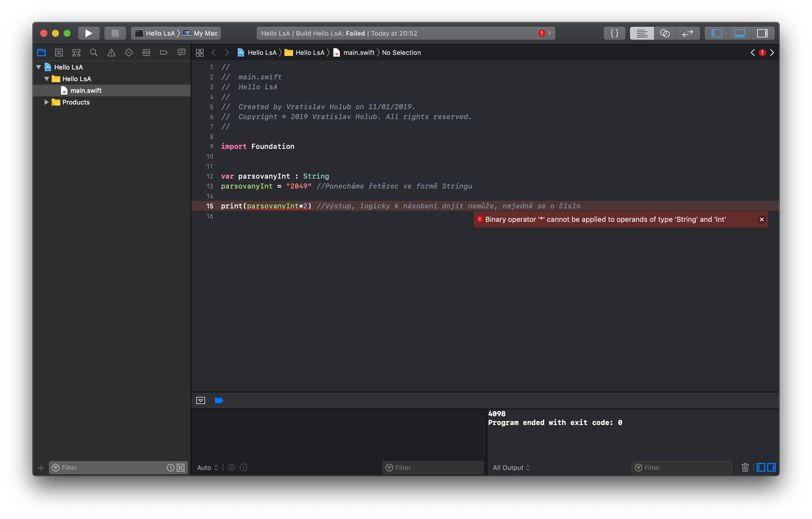Open the Source Control navigator icon
812x519 pixels.
(59, 52)
